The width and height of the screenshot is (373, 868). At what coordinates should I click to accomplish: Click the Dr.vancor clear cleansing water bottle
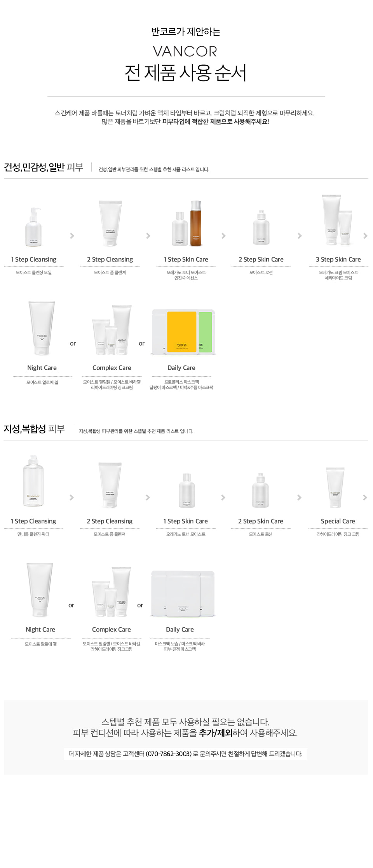[x=33, y=481]
